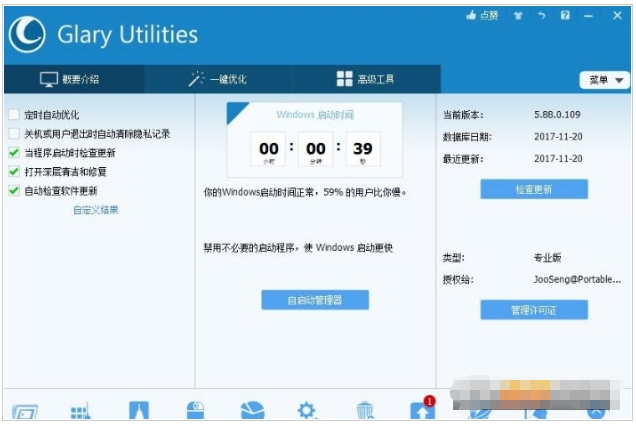636x424 pixels.
Task: Select version number 5.88.0.109
Action: [x=557, y=115]
